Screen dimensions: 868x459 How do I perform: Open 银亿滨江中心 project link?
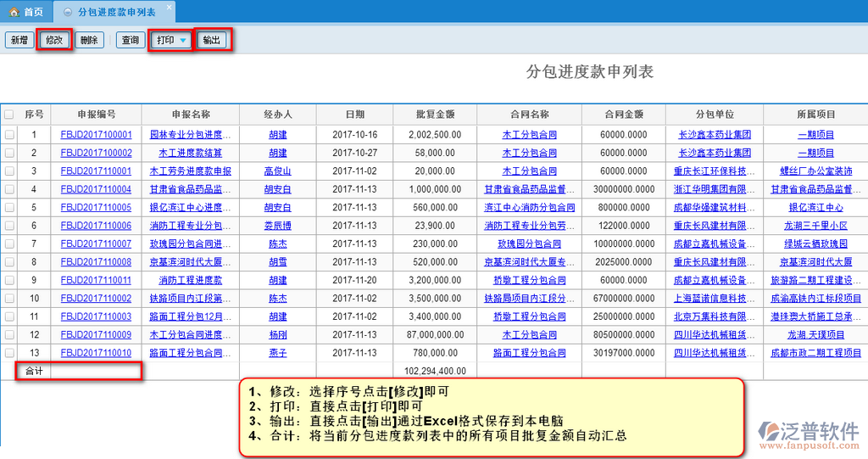coord(815,208)
